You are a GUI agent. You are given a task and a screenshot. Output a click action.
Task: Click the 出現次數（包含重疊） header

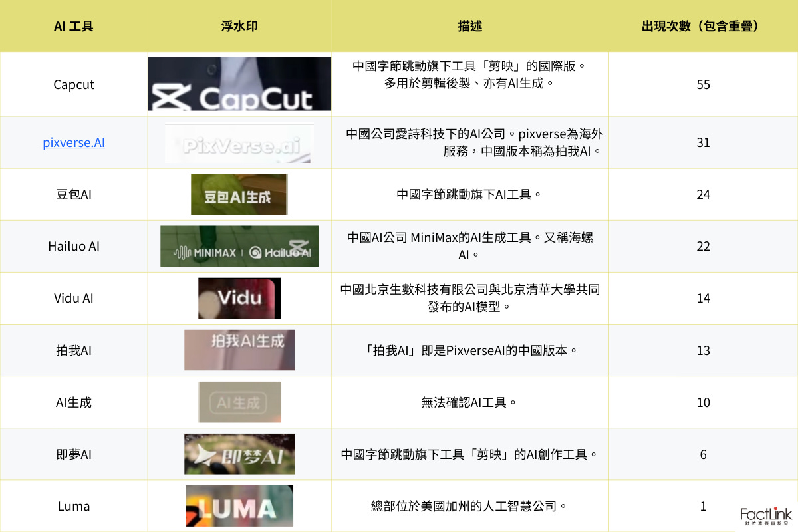tap(703, 27)
